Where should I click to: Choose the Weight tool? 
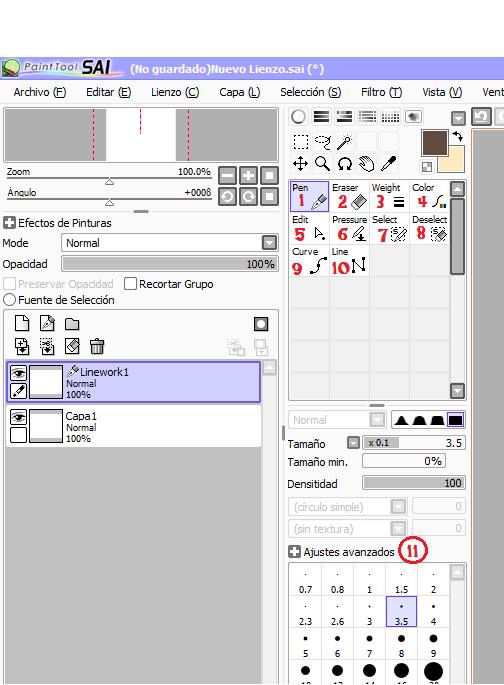coord(389,197)
